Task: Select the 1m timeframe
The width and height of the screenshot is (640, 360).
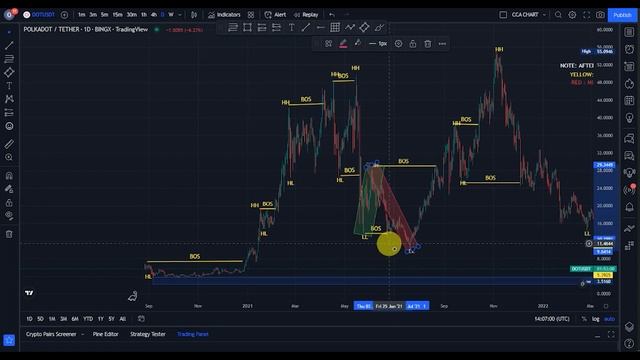Action: 82,15
